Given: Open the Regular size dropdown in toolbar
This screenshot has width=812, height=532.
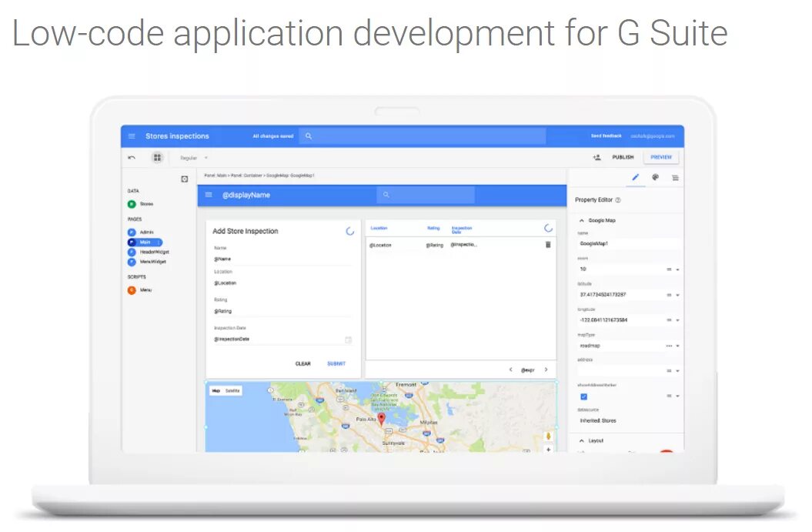Looking at the screenshot, I should (x=194, y=158).
